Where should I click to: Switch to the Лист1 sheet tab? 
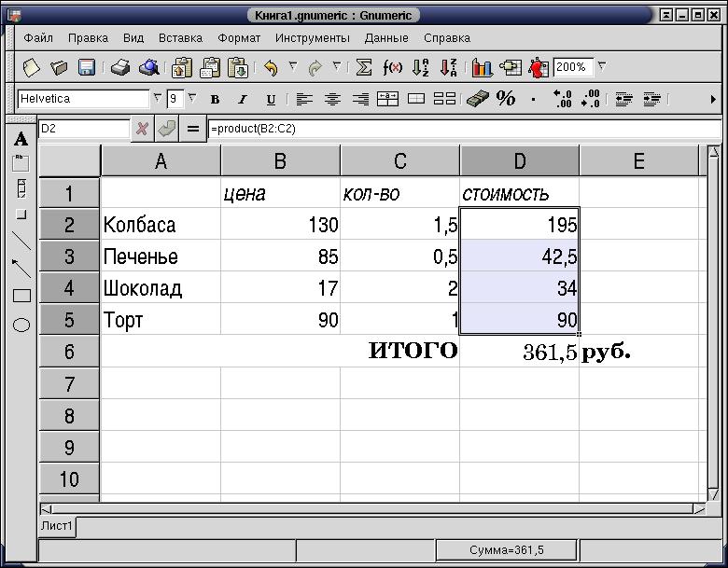(57, 526)
